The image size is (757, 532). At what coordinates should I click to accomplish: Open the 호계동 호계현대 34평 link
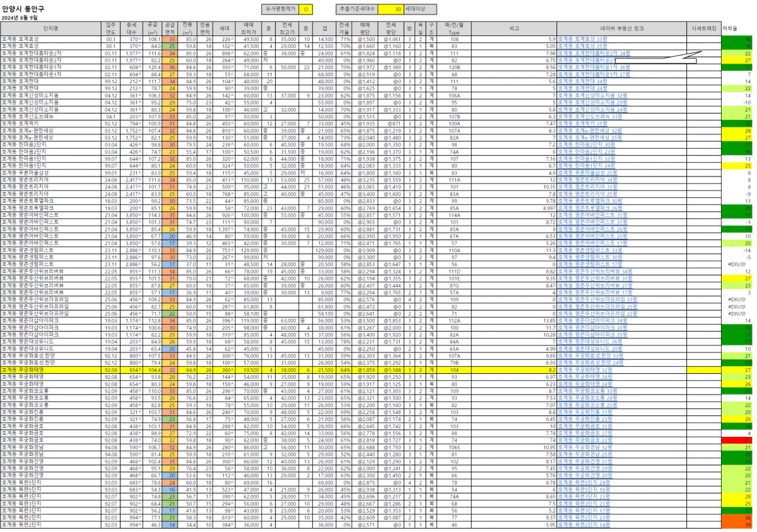coord(582,81)
